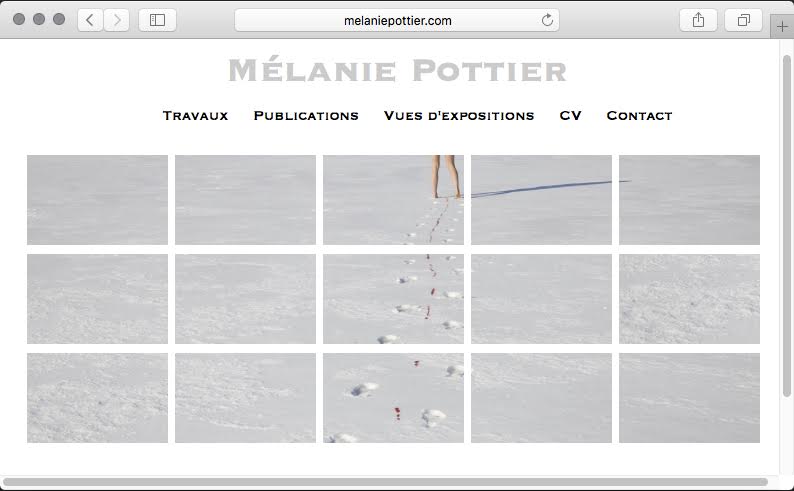The width and height of the screenshot is (794, 491).
Task: Open the Share menu icon
Action: (x=698, y=20)
